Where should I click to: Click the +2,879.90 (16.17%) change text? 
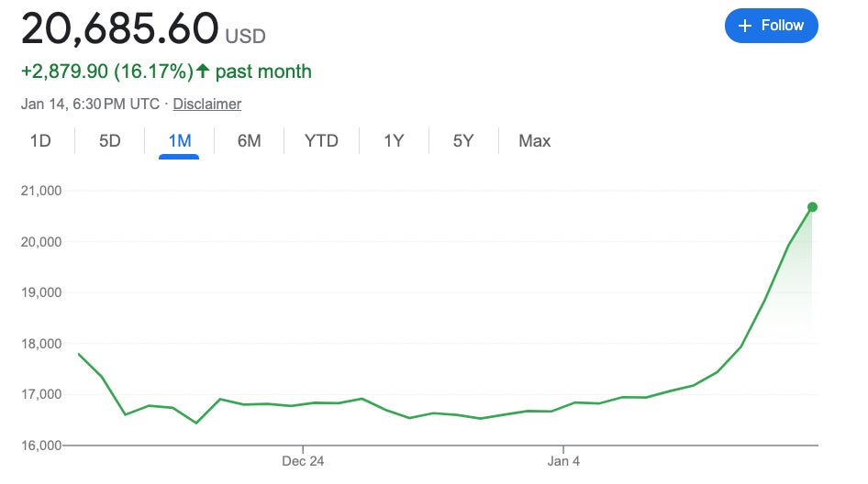coord(106,71)
